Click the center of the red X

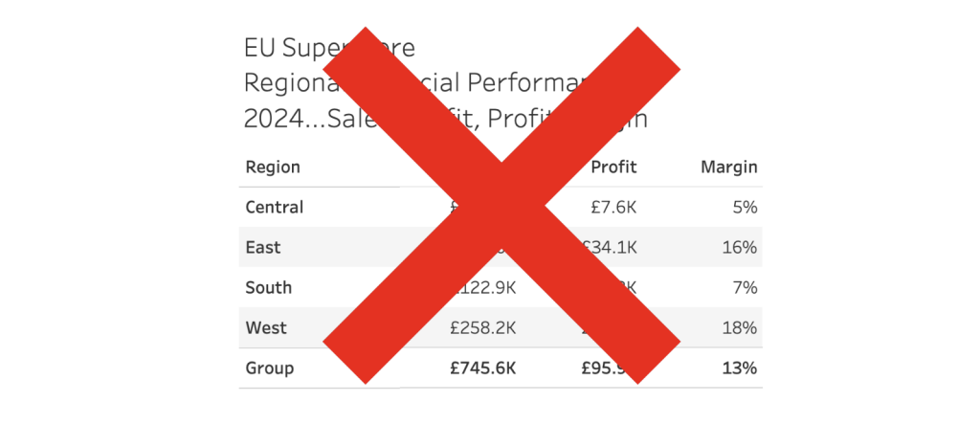[501, 205]
